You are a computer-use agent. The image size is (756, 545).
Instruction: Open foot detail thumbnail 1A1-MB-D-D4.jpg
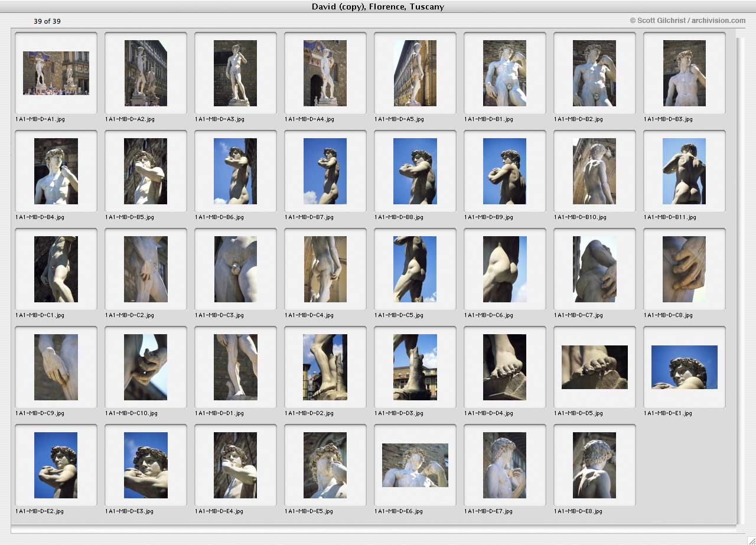point(505,367)
